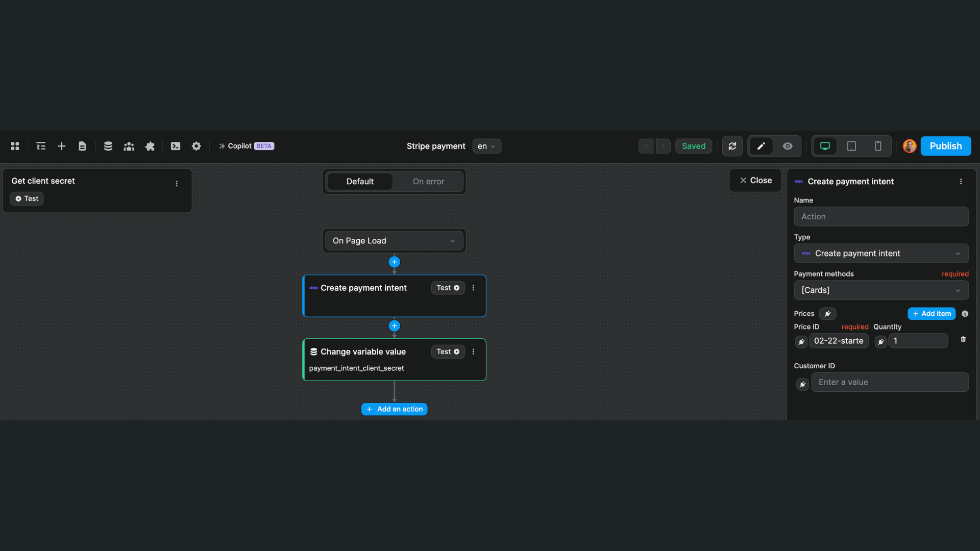The height and width of the screenshot is (551, 980).
Task: Delete the price item with the trash icon
Action: [x=963, y=339]
